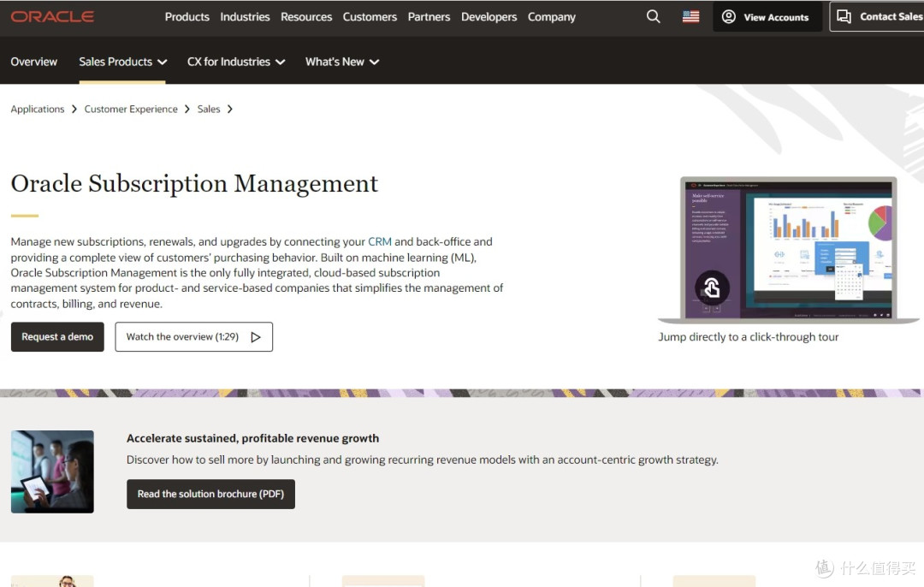Screen dimensions: 924x587
Task: Click the Oracle Subscription Management heading
Action: (194, 183)
